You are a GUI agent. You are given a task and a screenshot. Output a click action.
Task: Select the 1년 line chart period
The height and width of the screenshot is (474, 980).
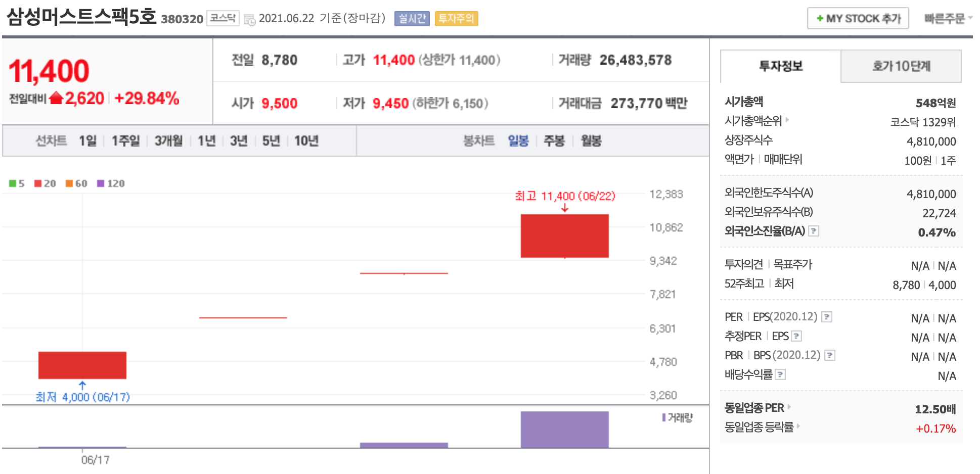pyautogui.click(x=206, y=140)
